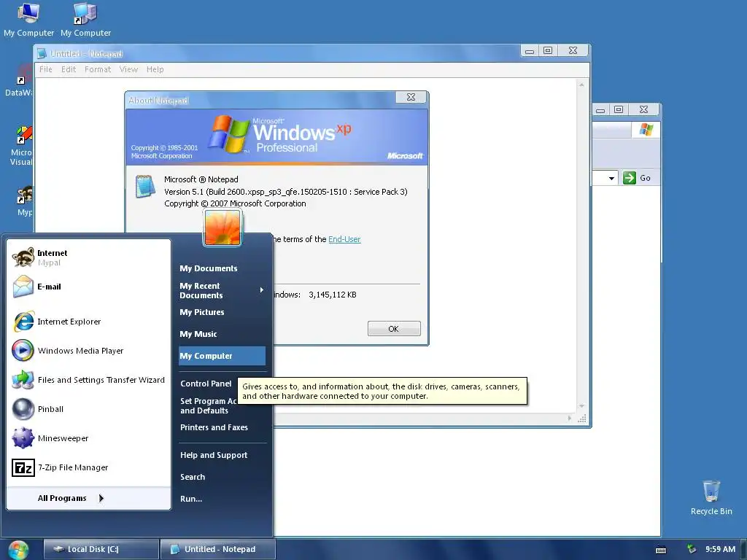
Task: Select the DataW desktop shortcut icon
Action: click(19, 80)
